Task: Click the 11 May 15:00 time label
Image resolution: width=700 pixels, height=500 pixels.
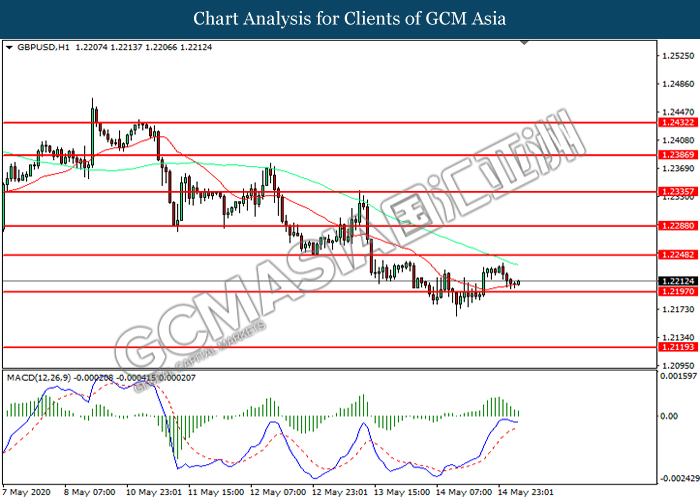Action: click(x=216, y=492)
